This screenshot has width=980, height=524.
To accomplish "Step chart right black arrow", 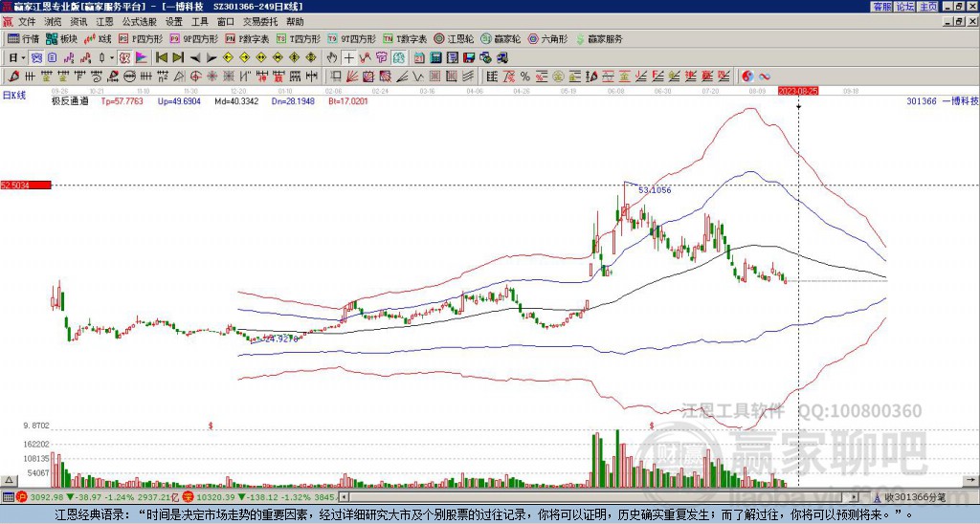I will coord(212,58).
